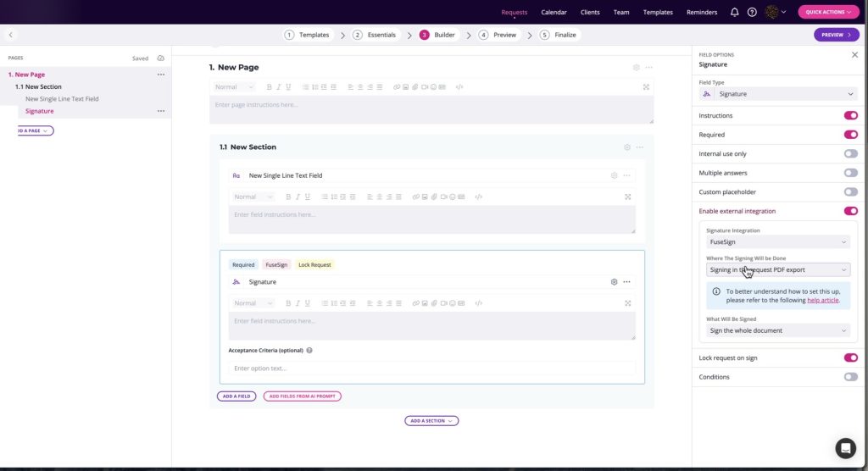Close the Field Options panel

tap(854, 55)
